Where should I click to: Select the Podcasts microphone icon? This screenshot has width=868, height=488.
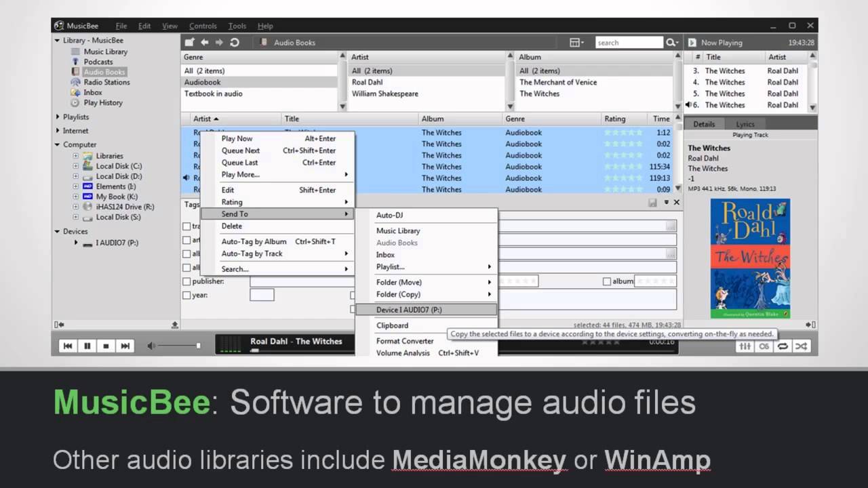pos(76,62)
